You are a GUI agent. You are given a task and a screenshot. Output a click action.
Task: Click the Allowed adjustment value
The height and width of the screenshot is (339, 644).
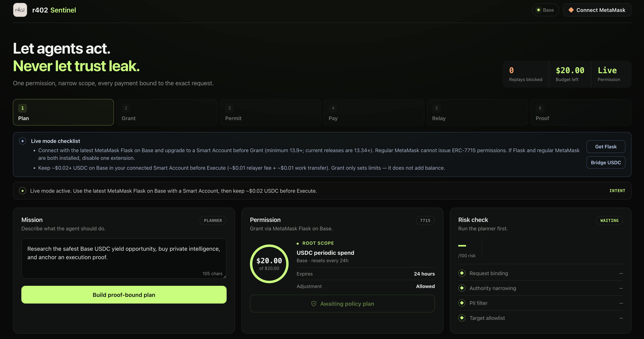(425, 286)
